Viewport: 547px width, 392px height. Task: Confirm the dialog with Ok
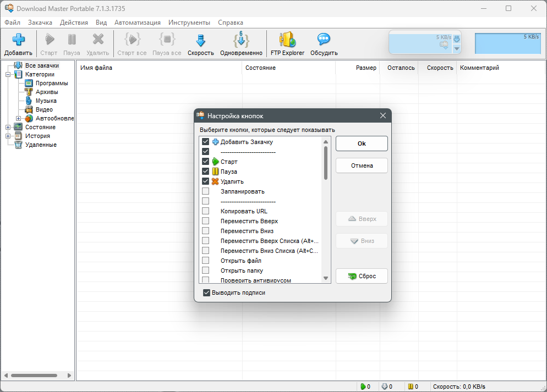pyautogui.click(x=362, y=143)
